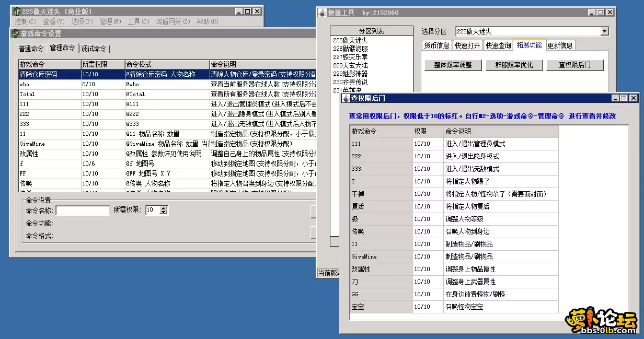Open the 选项(P) menu
644x339 pixels.
(x=82, y=21)
